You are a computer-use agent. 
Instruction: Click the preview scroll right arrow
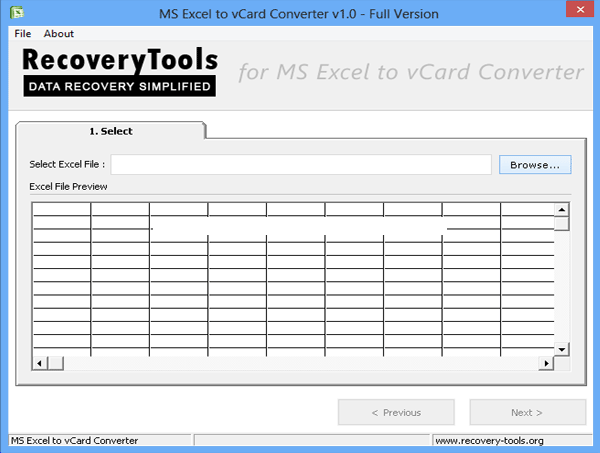[546, 363]
